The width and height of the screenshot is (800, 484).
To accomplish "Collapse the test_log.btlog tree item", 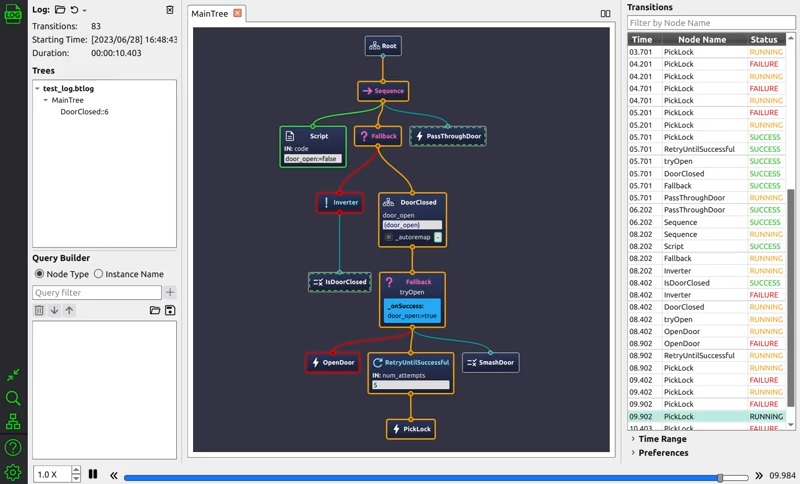I will coord(37,89).
